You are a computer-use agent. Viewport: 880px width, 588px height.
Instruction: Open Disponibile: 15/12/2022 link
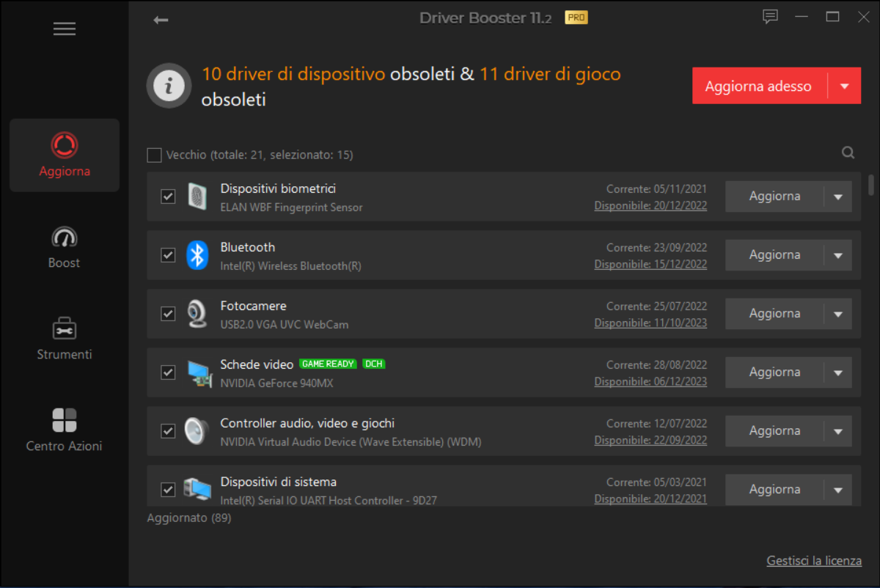(650, 265)
